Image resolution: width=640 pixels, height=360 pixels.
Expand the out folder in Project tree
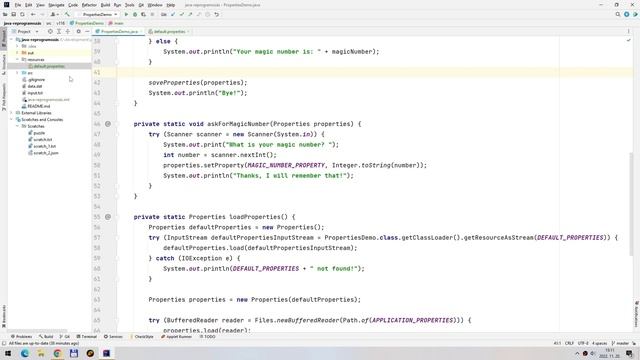[x=17, y=53]
